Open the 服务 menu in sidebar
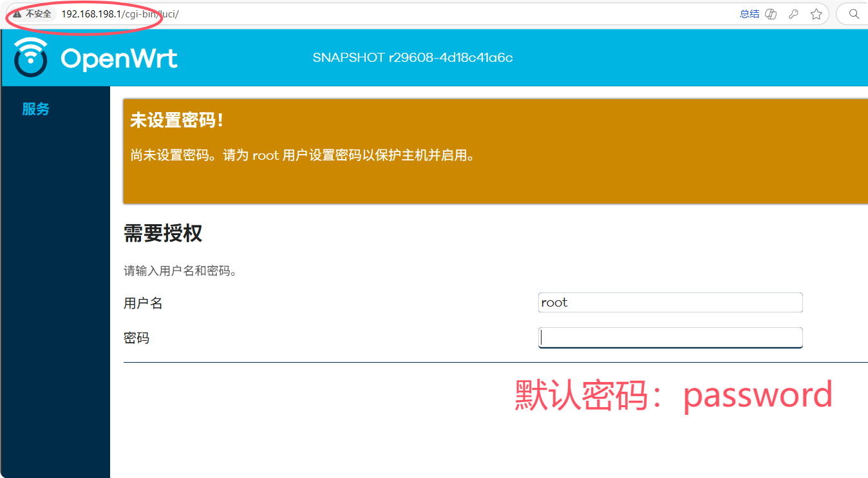The image size is (868, 478). (x=35, y=110)
